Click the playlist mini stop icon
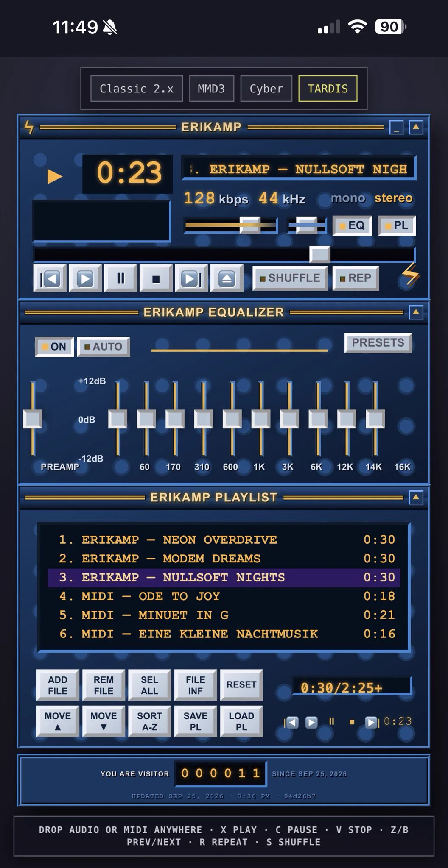This screenshot has width=448, height=868. [352, 722]
